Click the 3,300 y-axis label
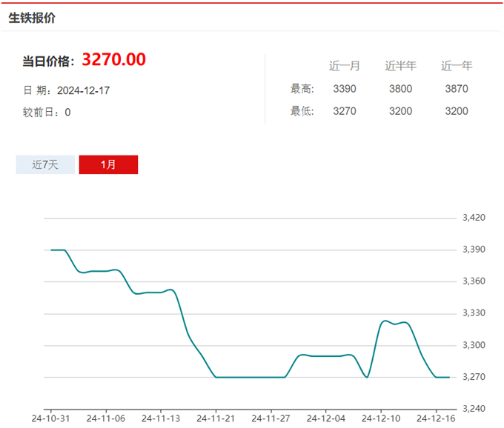 pyautogui.click(x=474, y=345)
